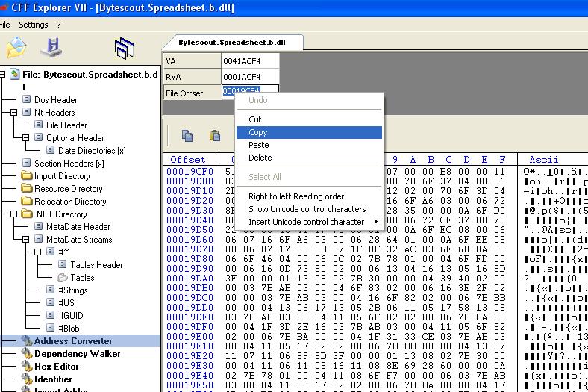588x392 pixels.
Task: Click the RVA input field
Action: point(250,77)
